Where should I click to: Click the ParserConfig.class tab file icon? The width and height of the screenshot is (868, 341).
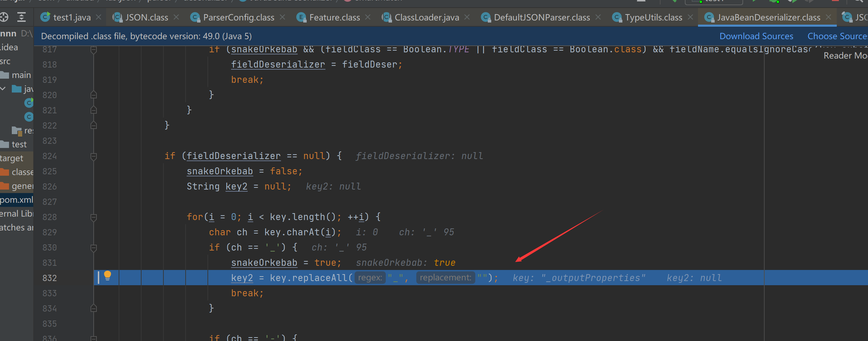[x=195, y=17]
